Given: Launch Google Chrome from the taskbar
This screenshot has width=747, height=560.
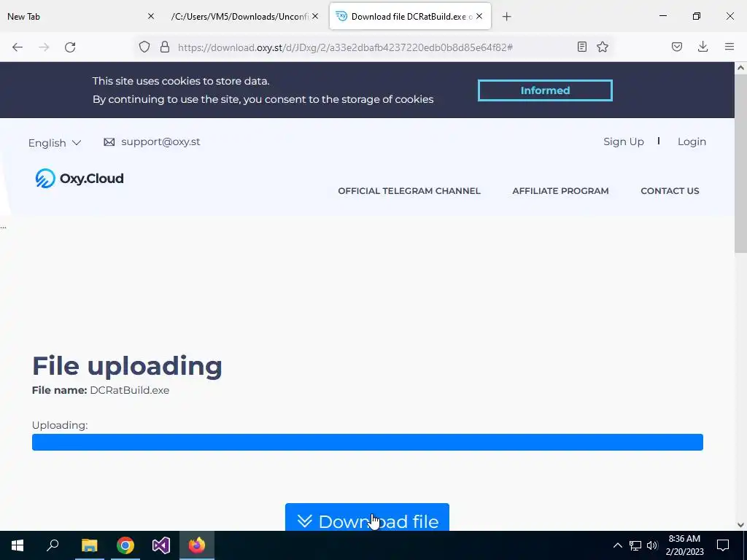Looking at the screenshot, I should [x=125, y=545].
